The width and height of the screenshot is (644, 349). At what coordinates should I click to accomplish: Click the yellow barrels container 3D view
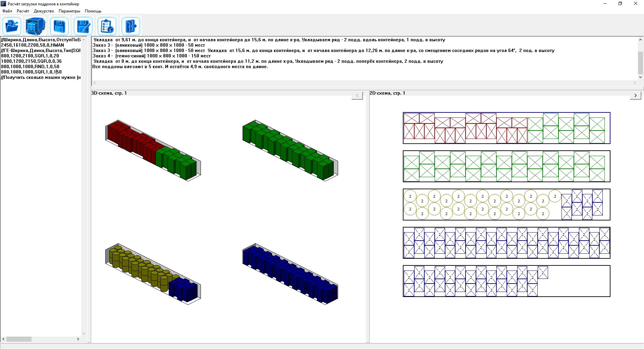coord(153,274)
